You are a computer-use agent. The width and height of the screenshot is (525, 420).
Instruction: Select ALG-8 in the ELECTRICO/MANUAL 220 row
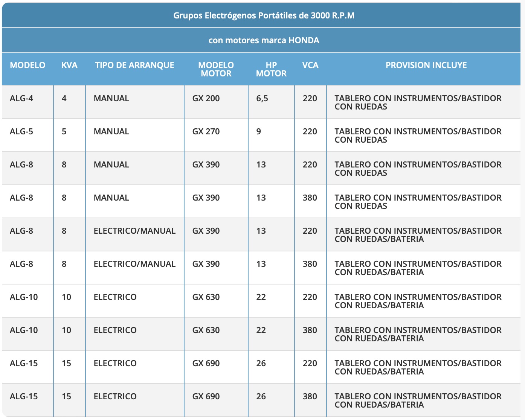(21, 231)
